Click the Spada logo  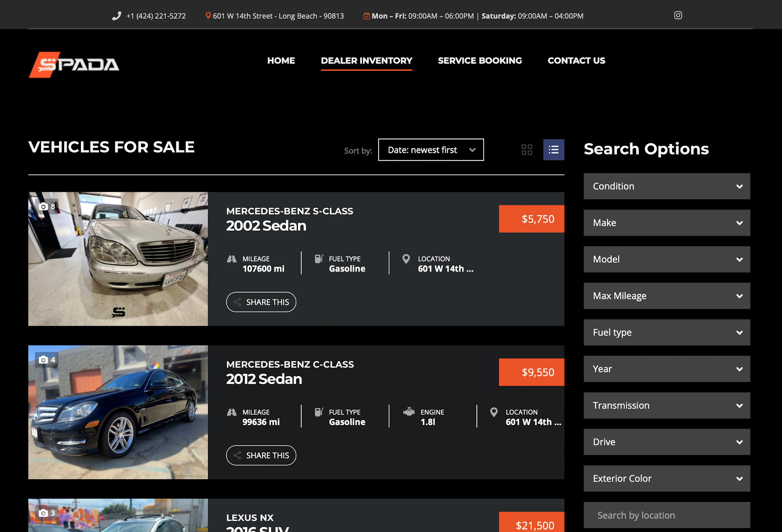[74, 64]
